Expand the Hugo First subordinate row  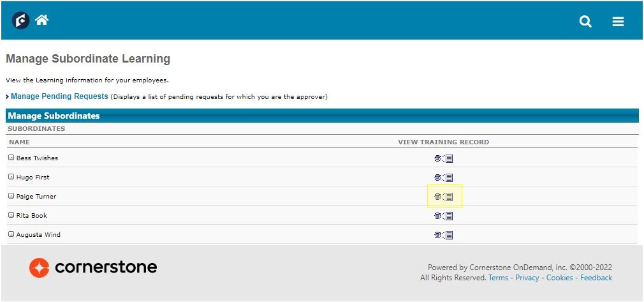point(11,177)
